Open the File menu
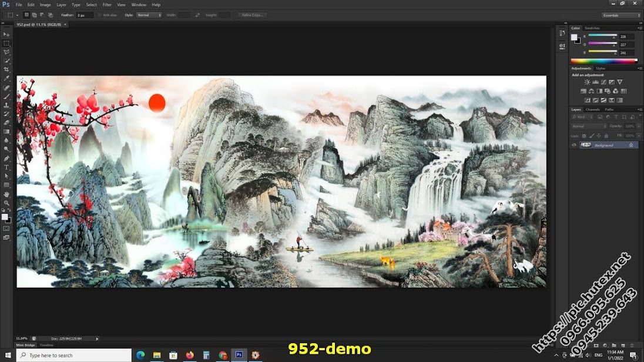This screenshot has width=644, height=362. [x=19, y=5]
